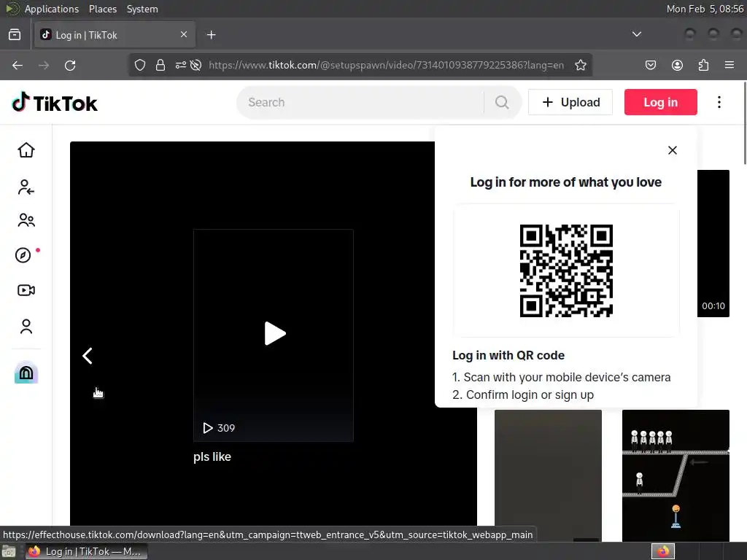Click the login QR code image
This screenshot has width=747, height=560.
pos(566,271)
